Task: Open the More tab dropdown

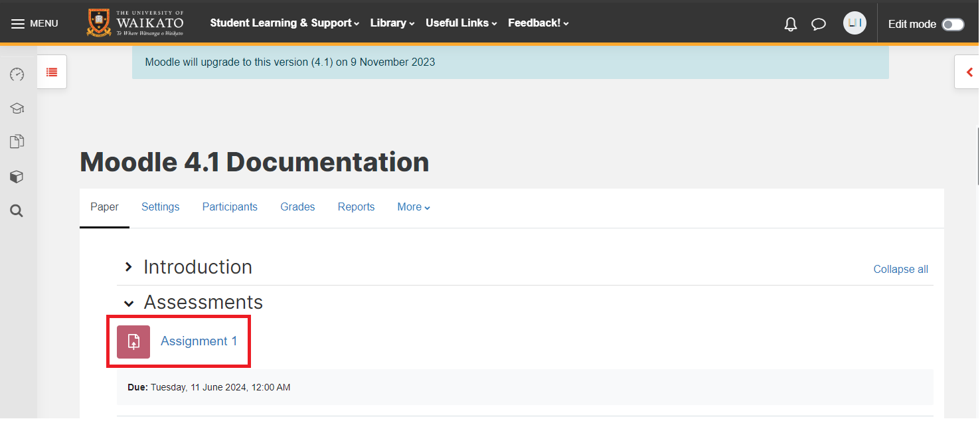Action: pyautogui.click(x=414, y=207)
